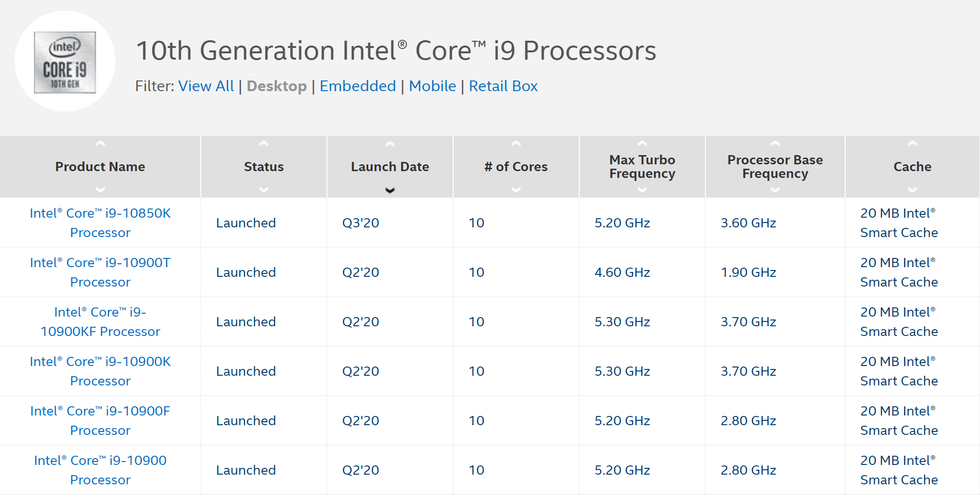Click 4.60 GHz turbo of i9-10900T
The image size is (980, 495).
coord(622,272)
